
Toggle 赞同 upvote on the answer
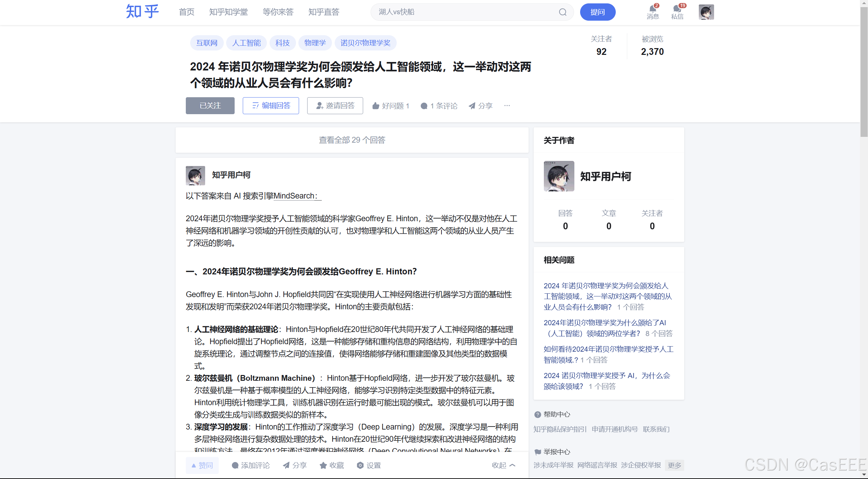pos(202,465)
